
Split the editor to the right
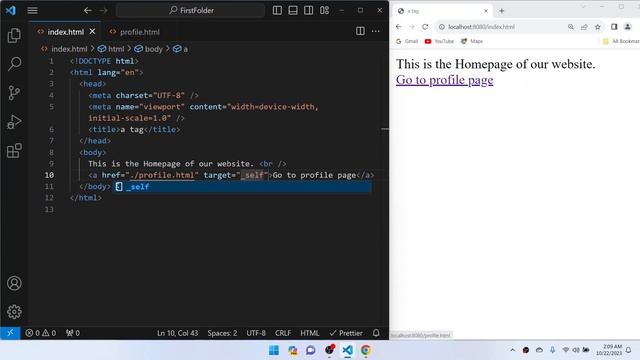360,31
